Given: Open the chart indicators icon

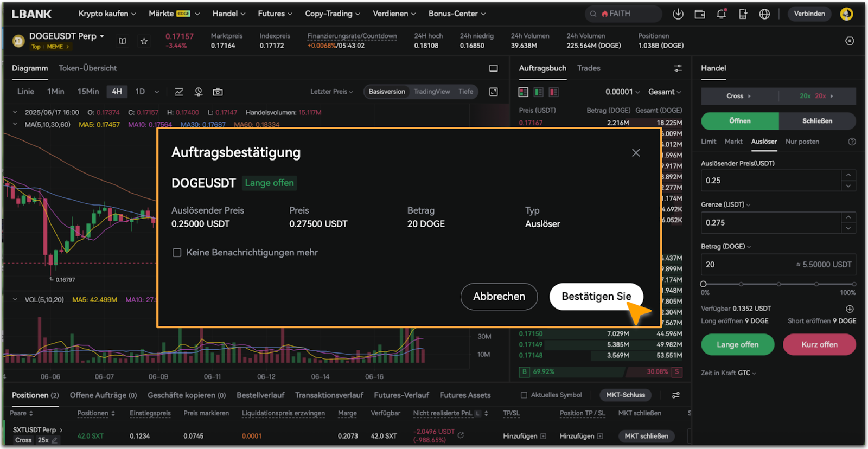Looking at the screenshot, I should pyautogui.click(x=178, y=92).
